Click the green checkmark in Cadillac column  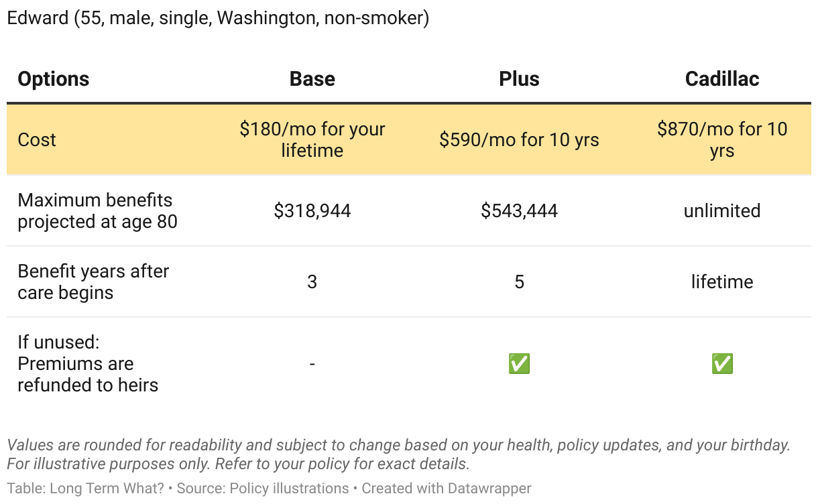[722, 364]
